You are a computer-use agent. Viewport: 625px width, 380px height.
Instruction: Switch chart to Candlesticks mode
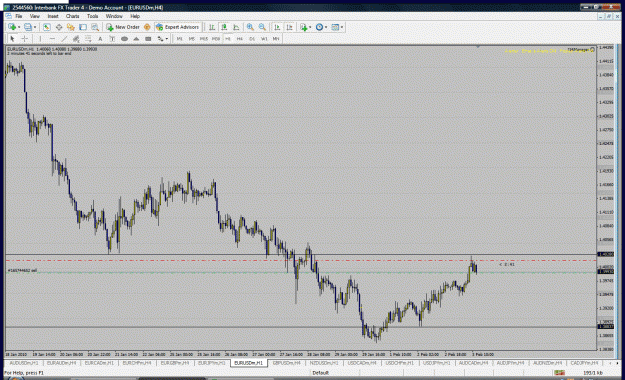click(224, 27)
